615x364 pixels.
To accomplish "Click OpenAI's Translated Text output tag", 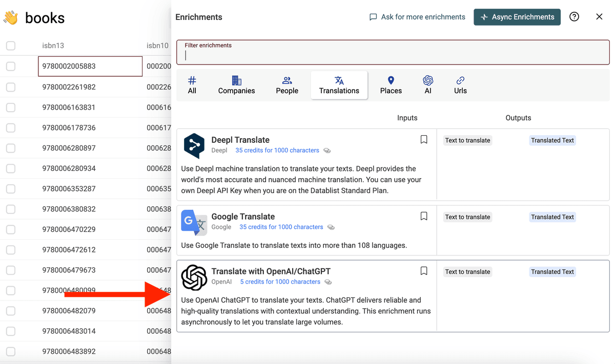I will (x=552, y=272).
